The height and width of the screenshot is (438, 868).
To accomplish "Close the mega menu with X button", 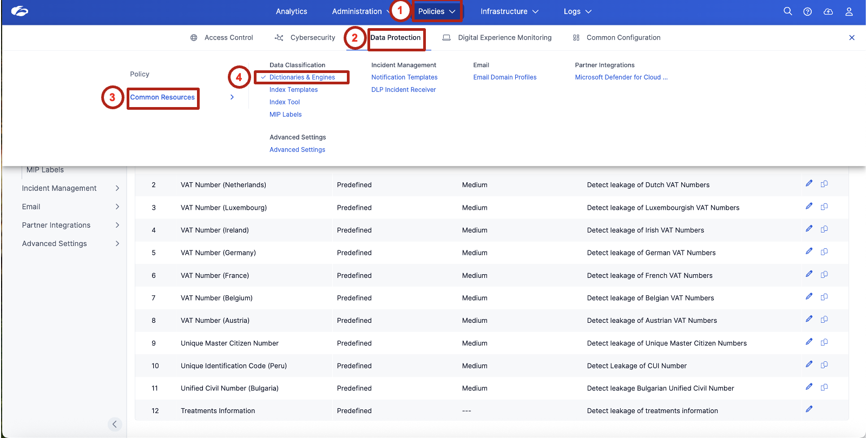I will pyautogui.click(x=851, y=38).
